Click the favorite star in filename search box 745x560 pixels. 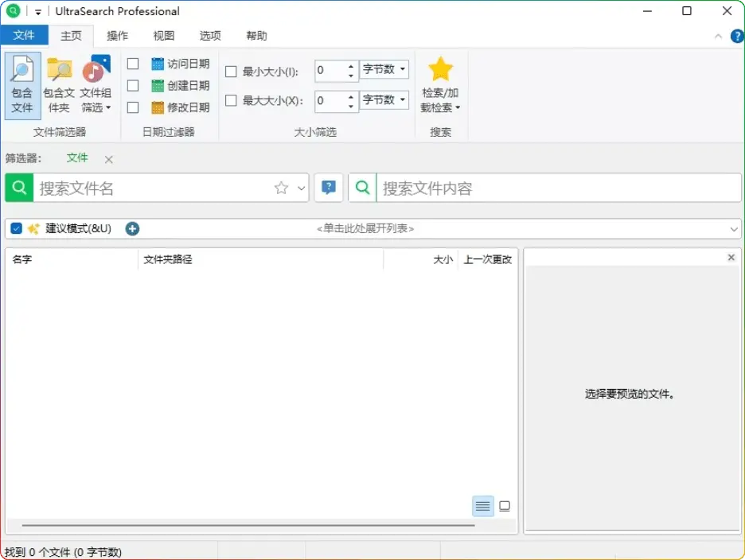tap(281, 188)
